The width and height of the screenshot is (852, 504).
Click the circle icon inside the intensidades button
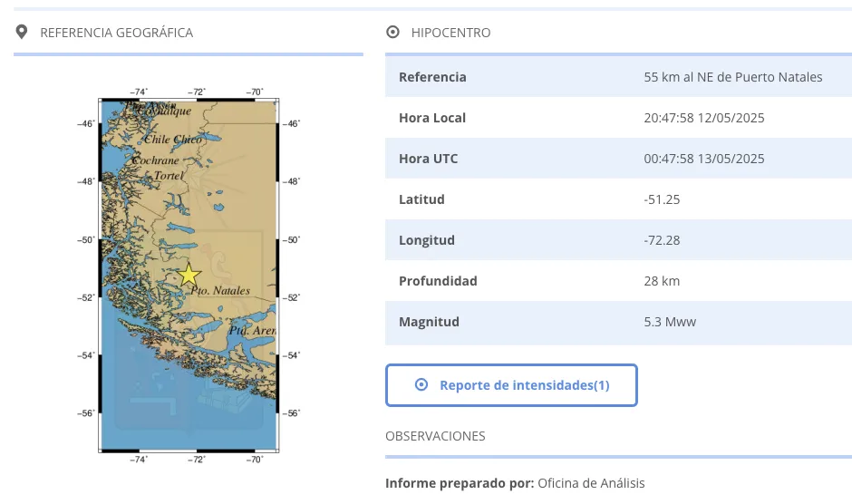421,385
